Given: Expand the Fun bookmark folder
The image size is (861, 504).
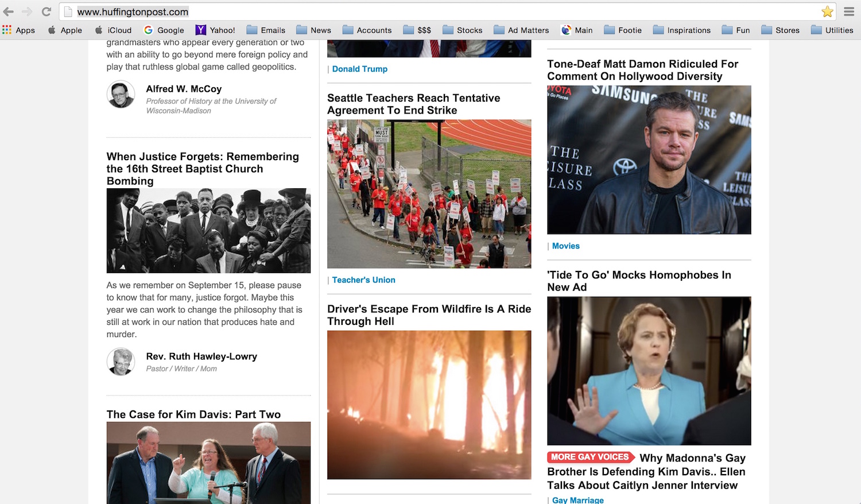Looking at the screenshot, I should (x=736, y=30).
